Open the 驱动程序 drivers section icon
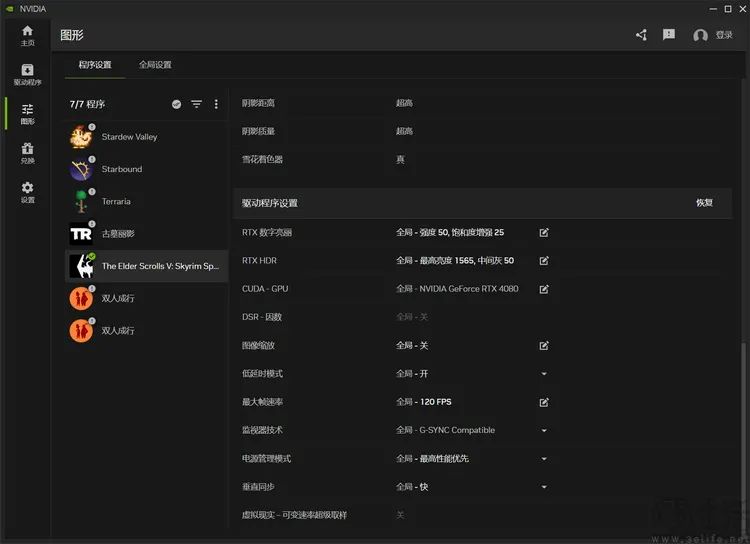 click(27, 74)
